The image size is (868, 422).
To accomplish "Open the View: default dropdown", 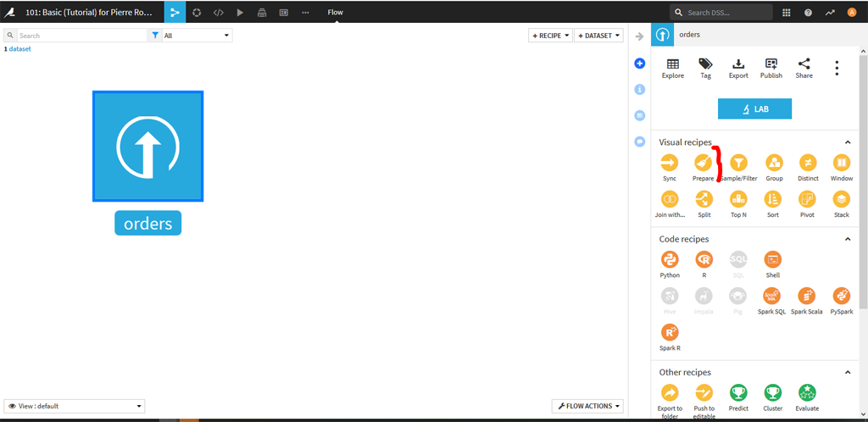I will [x=75, y=406].
